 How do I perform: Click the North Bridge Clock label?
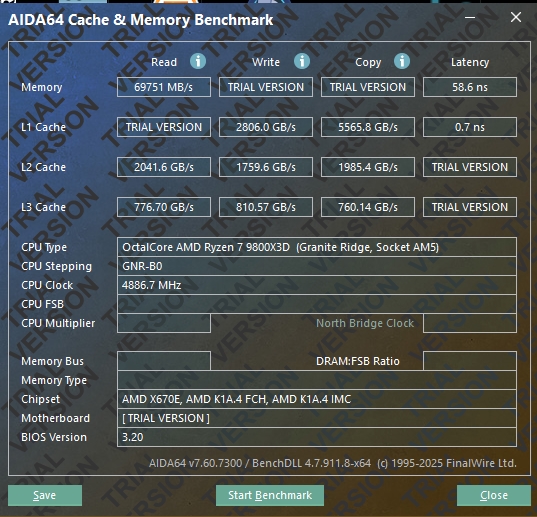coord(365,323)
